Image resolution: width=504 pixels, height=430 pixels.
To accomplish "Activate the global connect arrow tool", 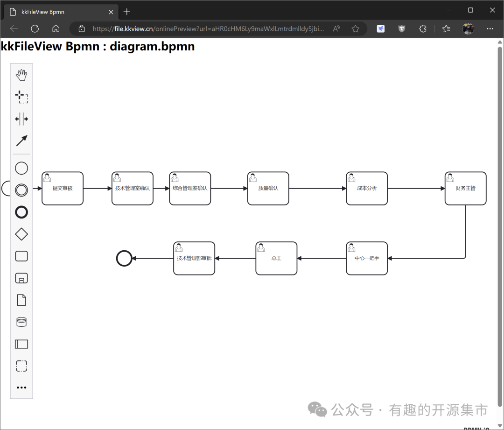I will click(21, 141).
